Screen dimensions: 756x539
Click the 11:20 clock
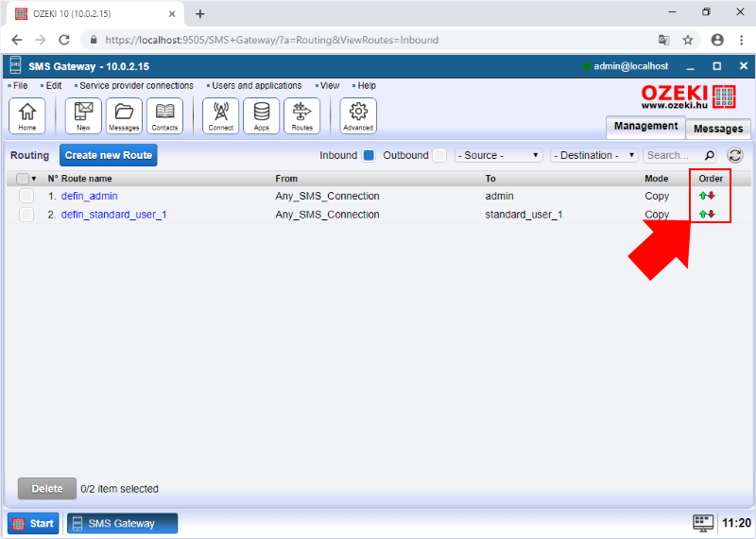[736, 523]
